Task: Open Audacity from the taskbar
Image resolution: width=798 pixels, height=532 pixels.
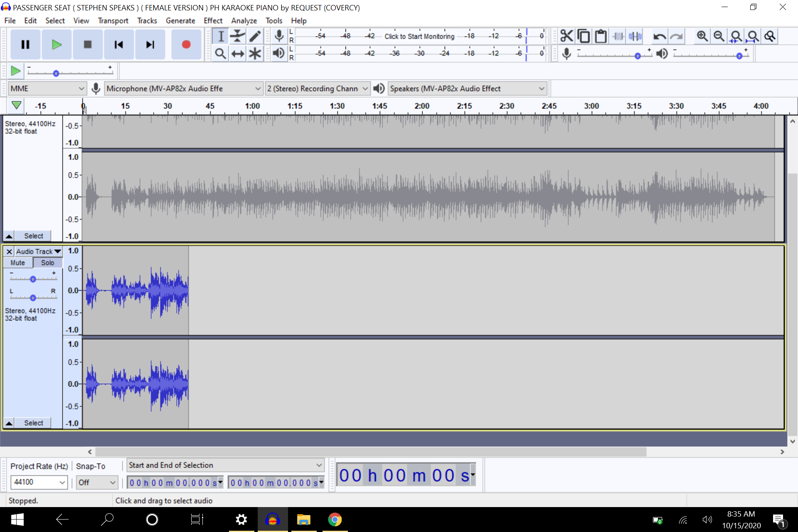Action: click(273, 520)
